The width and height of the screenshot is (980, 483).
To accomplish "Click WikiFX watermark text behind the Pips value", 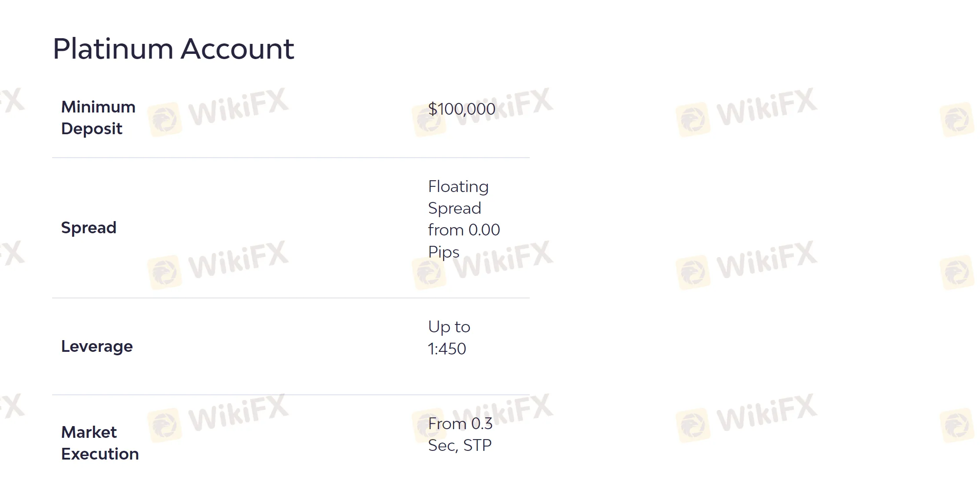I will [x=504, y=260].
